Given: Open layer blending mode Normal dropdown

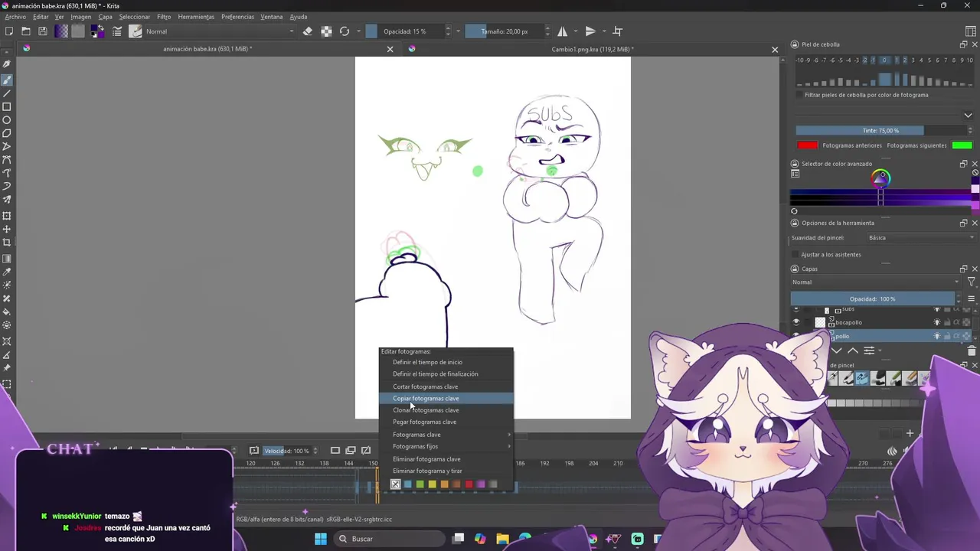Looking at the screenshot, I should click(x=875, y=282).
